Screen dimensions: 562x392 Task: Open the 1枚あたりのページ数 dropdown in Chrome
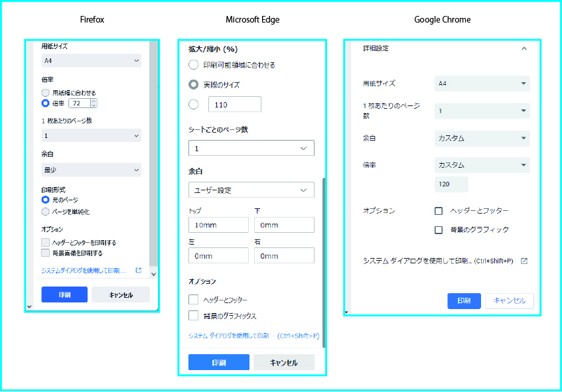[x=482, y=111]
